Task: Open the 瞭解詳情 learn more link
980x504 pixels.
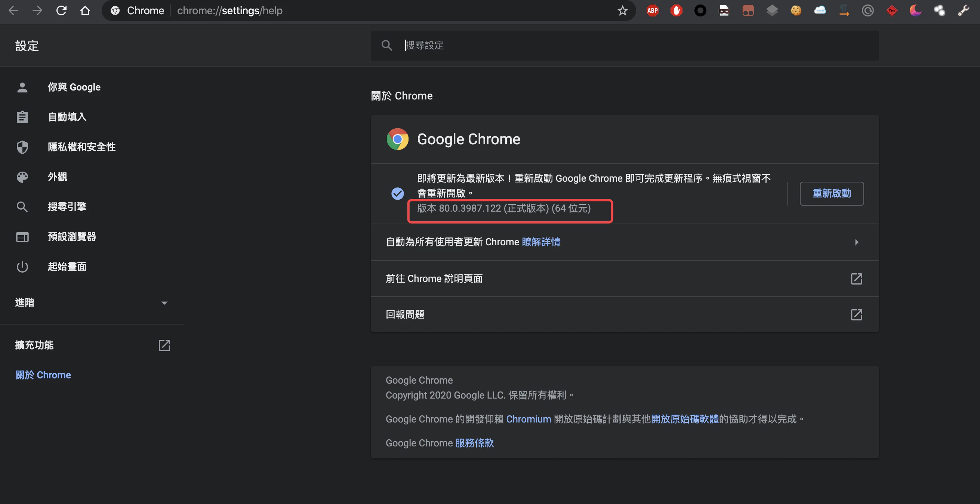Action: [x=541, y=242]
